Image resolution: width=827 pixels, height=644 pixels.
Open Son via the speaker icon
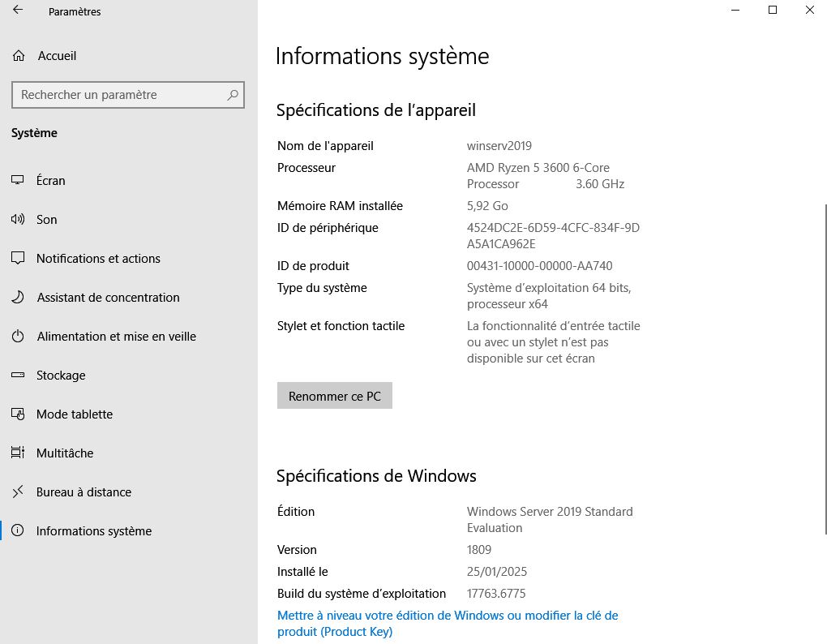pos(18,220)
